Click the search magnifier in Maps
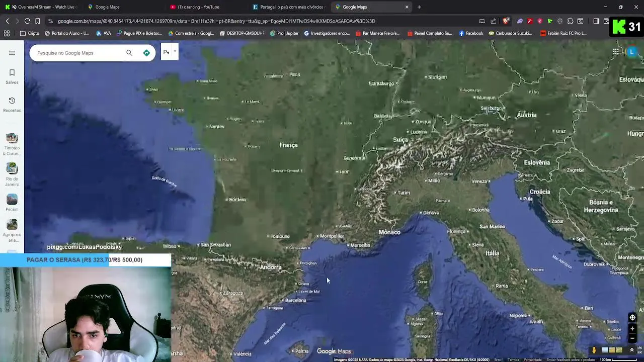This screenshot has height=362, width=644. [x=129, y=53]
